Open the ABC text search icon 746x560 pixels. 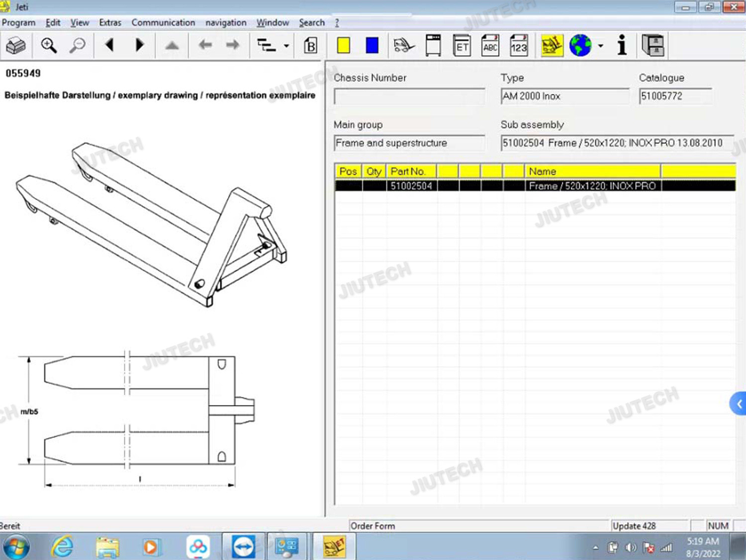click(490, 46)
